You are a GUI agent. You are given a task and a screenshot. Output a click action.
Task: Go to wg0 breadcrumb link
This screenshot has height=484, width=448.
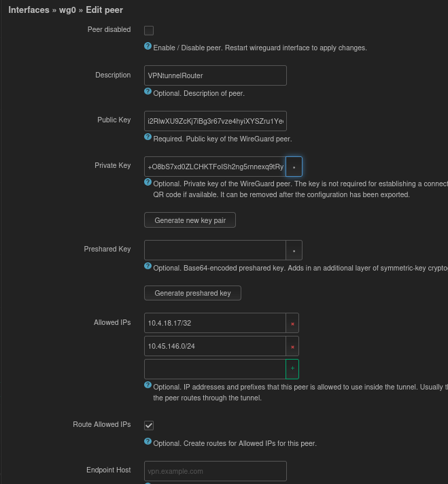pyautogui.click(x=67, y=10)
